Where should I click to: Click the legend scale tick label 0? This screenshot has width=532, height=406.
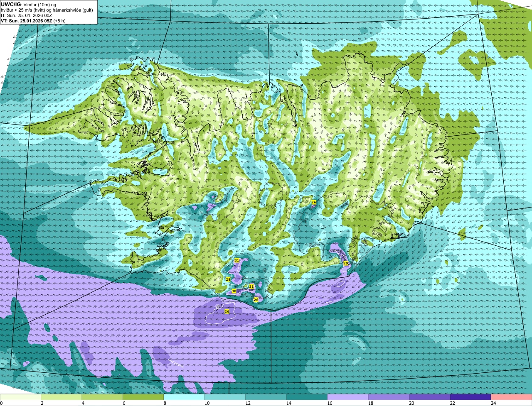pyautogui.click(x=1, y=403)
